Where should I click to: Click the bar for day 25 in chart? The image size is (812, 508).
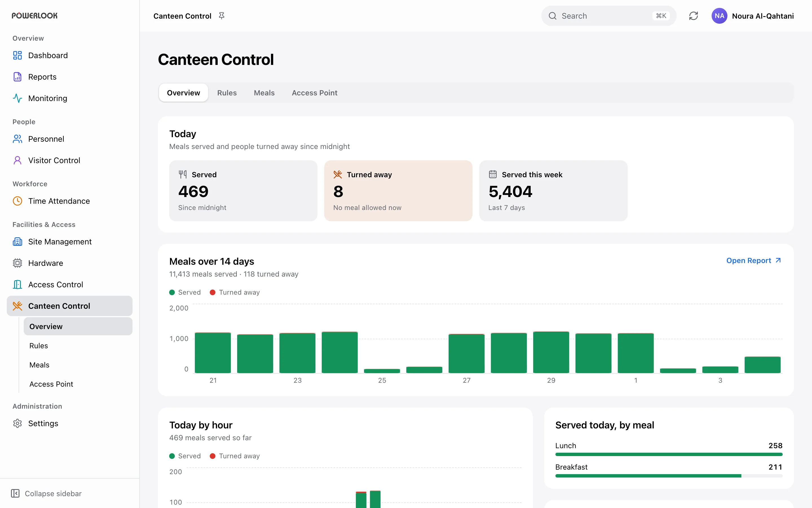coord(382,371)
